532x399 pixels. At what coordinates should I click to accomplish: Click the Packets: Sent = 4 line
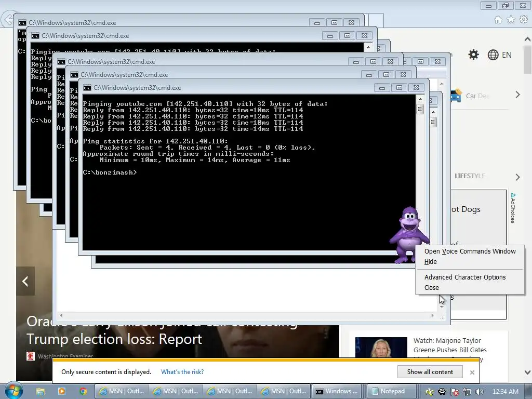(x=207, y=148)
